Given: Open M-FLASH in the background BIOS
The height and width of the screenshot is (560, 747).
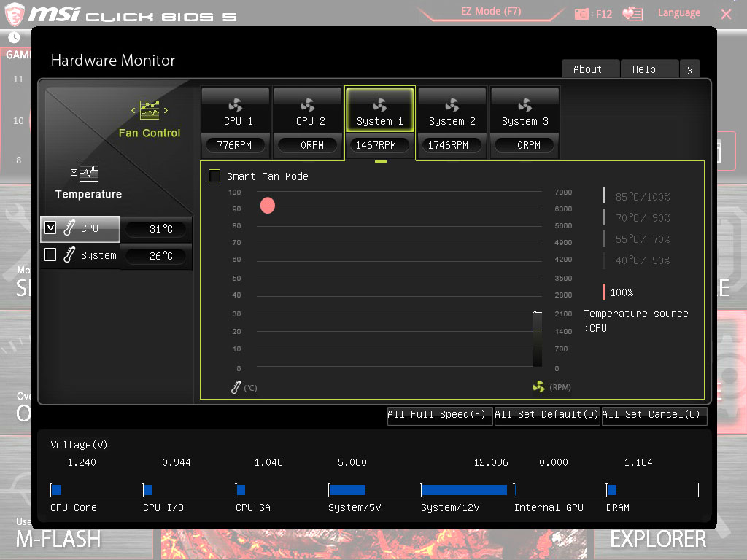Looking at the screenshot, I should click(x=58, y=540).
